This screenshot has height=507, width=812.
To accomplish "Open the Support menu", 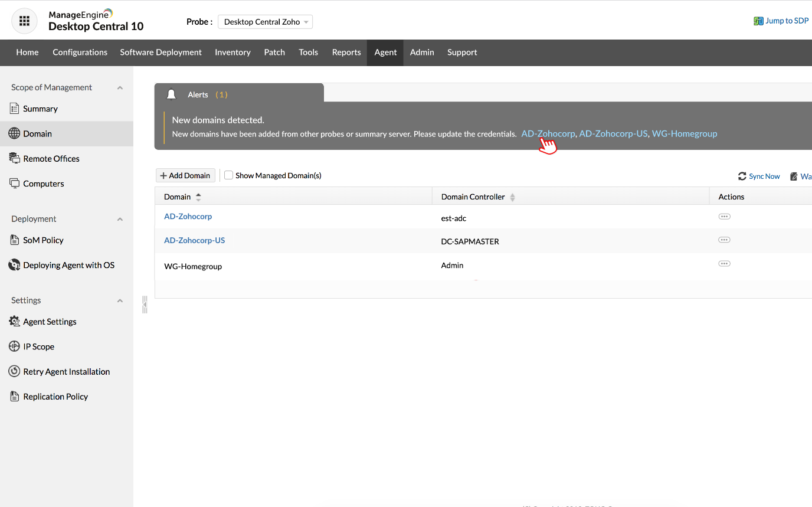I will point(462,53).
